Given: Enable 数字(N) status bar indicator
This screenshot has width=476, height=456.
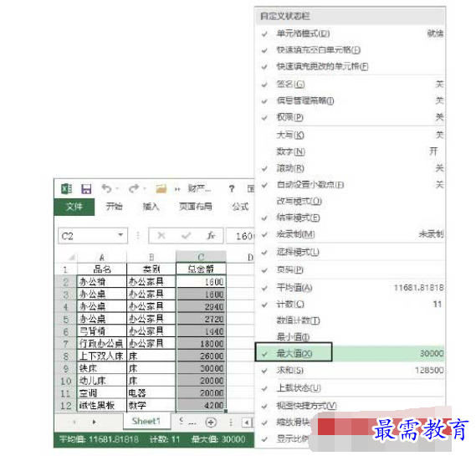Looking at the screenshot, I should click(350, 151).
